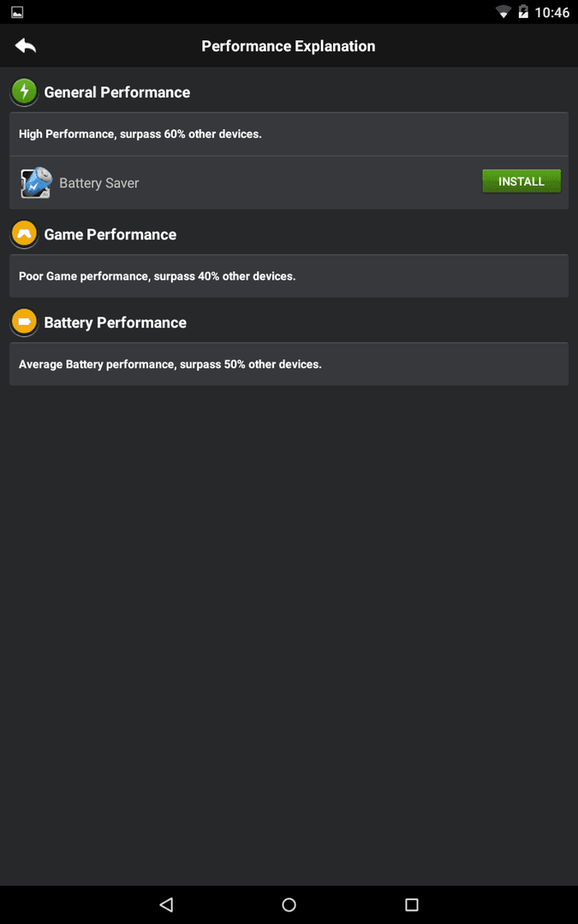Install the Battery Saver app
578x924 pixels.
[521, 181]
